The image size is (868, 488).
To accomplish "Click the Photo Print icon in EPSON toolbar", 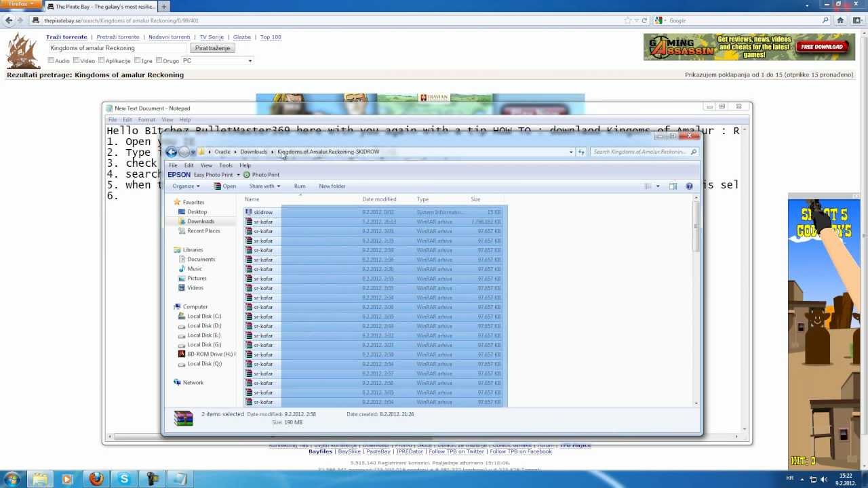I will click(247, 175).
